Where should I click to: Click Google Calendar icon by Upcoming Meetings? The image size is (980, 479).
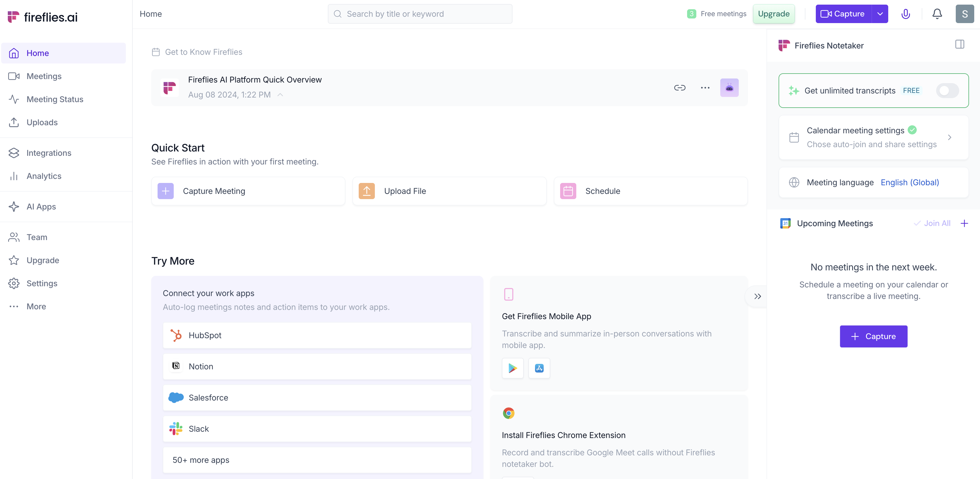785,224
